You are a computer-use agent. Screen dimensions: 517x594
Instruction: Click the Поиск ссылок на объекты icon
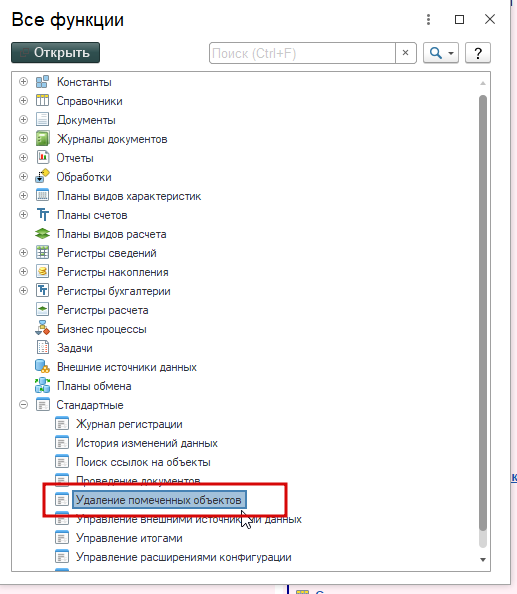pyautogui.click(x=62, y=461)
